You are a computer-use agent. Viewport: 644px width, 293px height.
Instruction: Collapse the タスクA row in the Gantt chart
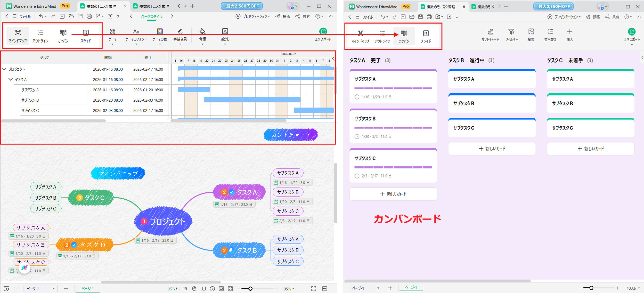[x=10, y=79]
